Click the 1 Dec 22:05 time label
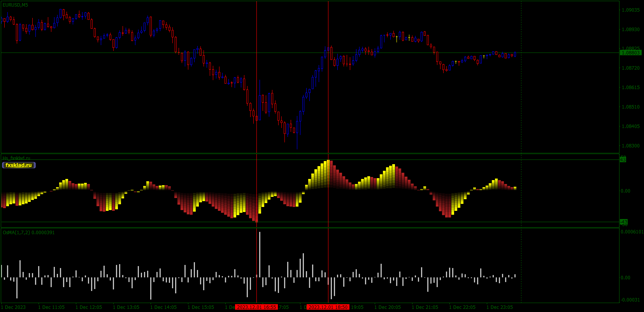Image resolution: width=644 pixels, height=312 pixels. pos(462,307)
